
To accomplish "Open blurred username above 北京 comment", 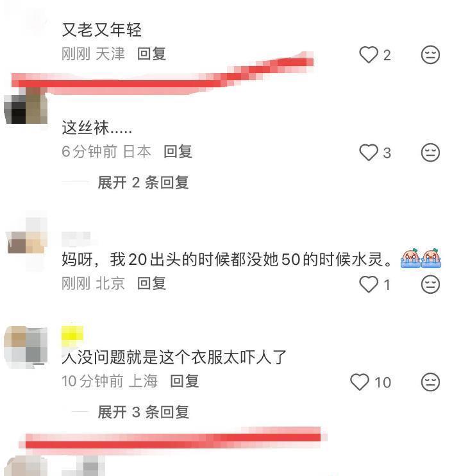I will [76, 239].
